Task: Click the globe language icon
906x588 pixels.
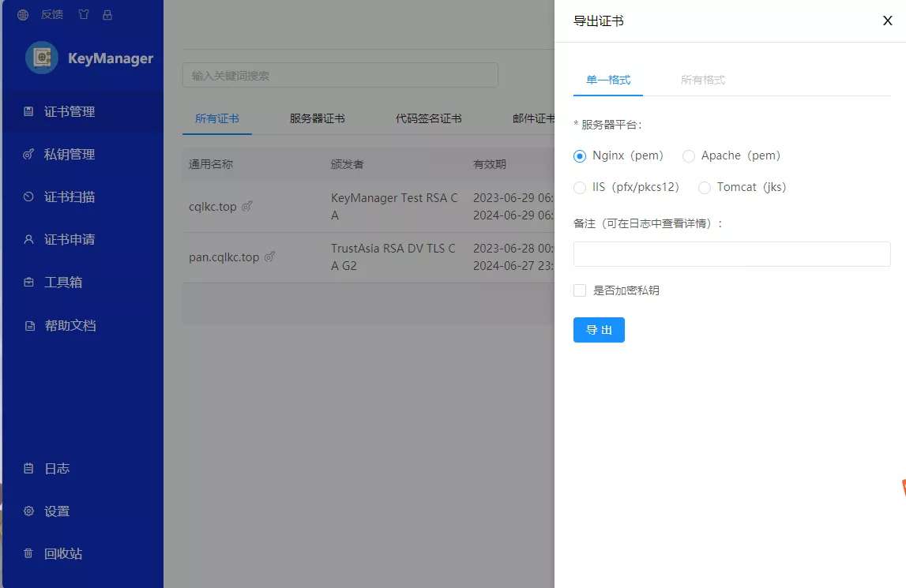Action: 23,15
